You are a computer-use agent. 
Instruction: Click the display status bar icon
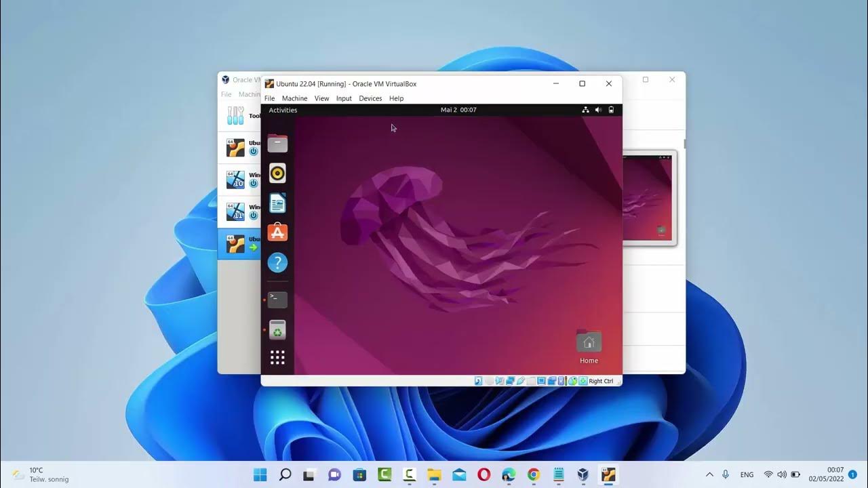[x=541, y=381]
